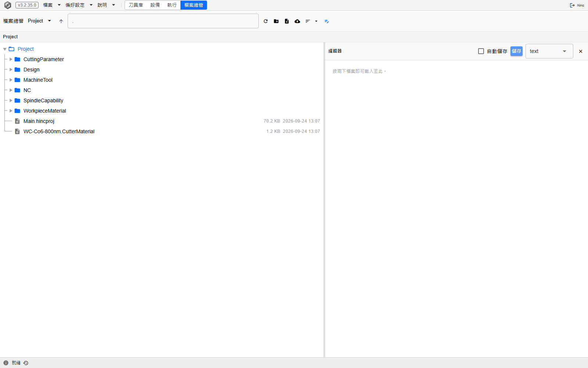The width and height of the screenshot is (588, 368).
Task: Click the file path input field
Action: click(x=163, y=21)
